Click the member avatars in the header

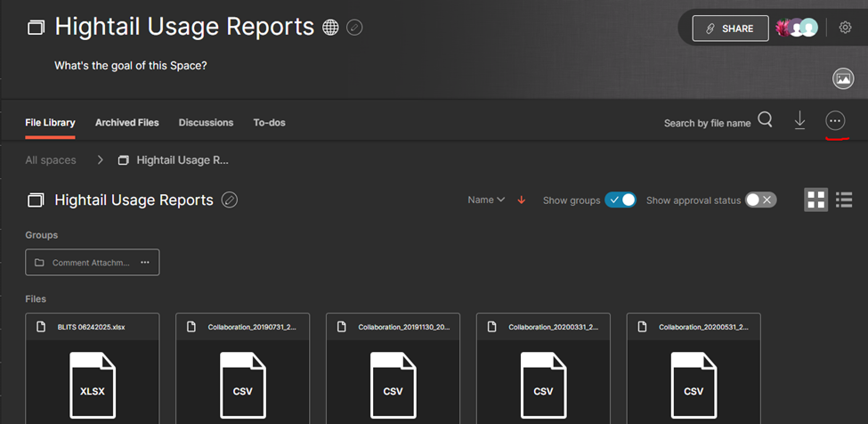797,28
